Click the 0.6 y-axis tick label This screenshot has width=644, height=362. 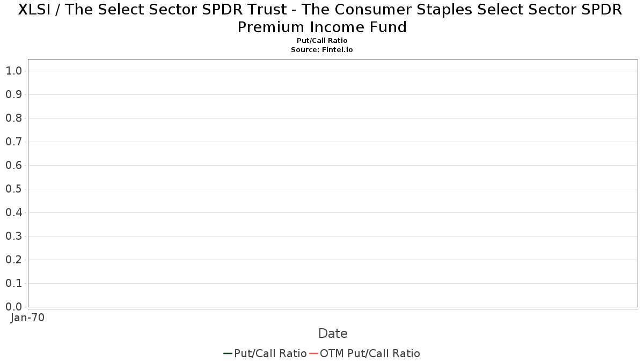(x=13, y=165)
